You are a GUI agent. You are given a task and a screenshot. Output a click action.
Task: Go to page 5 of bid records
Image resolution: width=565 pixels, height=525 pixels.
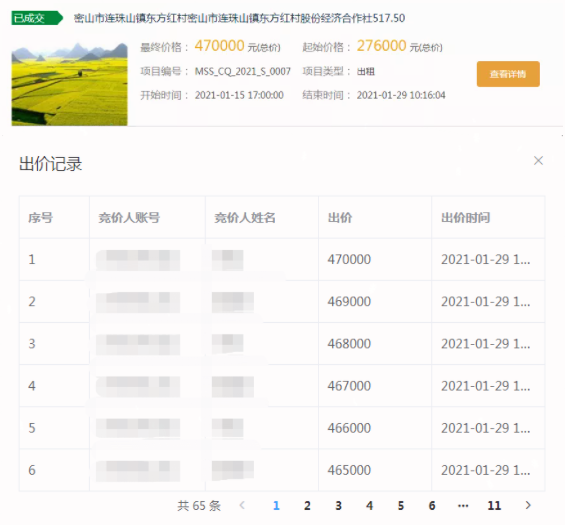coord(401,505)
